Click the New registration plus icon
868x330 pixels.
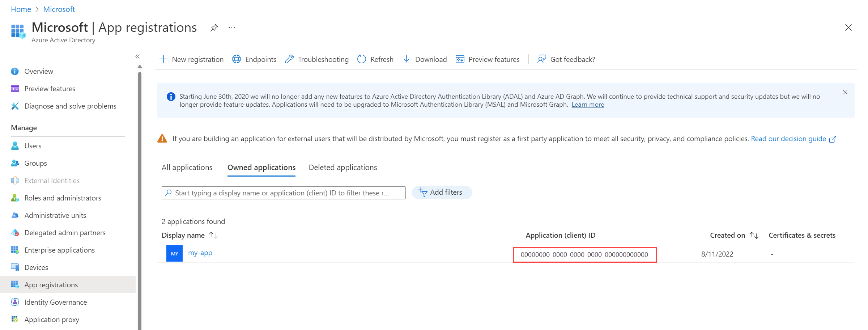click(x=163, y=59)
